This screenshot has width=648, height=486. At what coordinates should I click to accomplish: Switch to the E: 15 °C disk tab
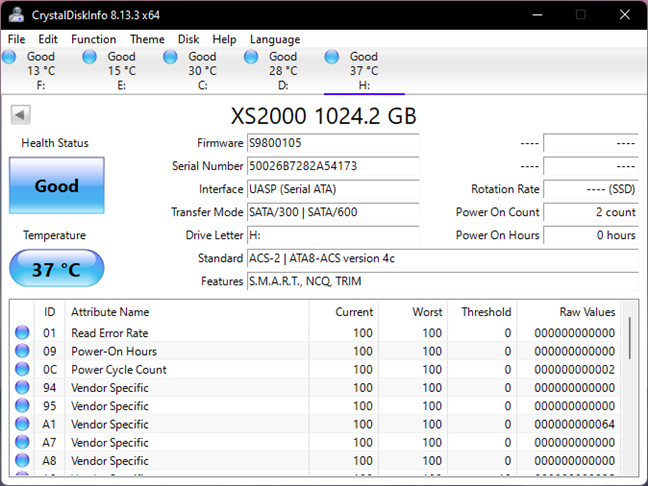[122, 71]
